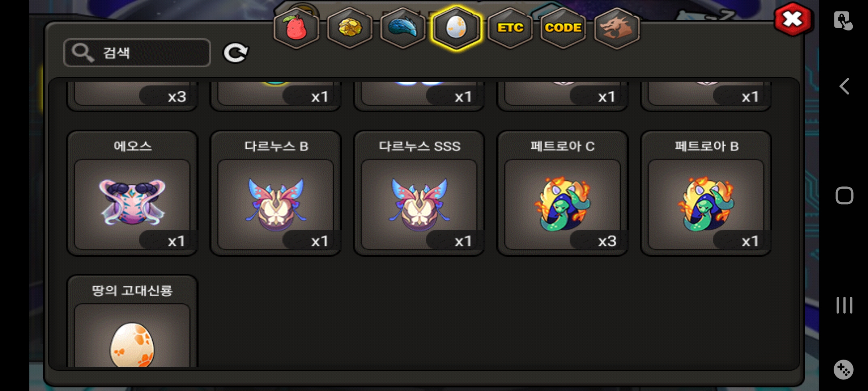Screen dimensions: 868x391
Task: Click the 검색 search field
Action: coord(137,53)
